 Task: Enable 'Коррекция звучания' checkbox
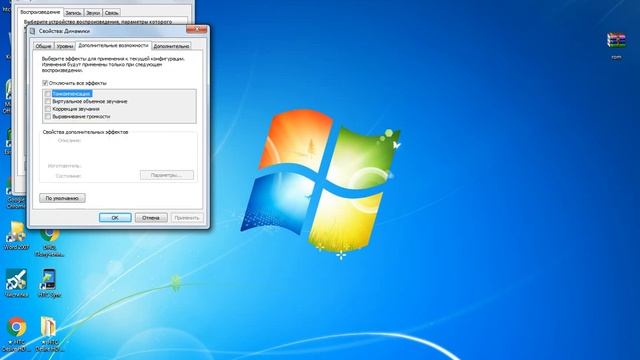tap(48, 109)
